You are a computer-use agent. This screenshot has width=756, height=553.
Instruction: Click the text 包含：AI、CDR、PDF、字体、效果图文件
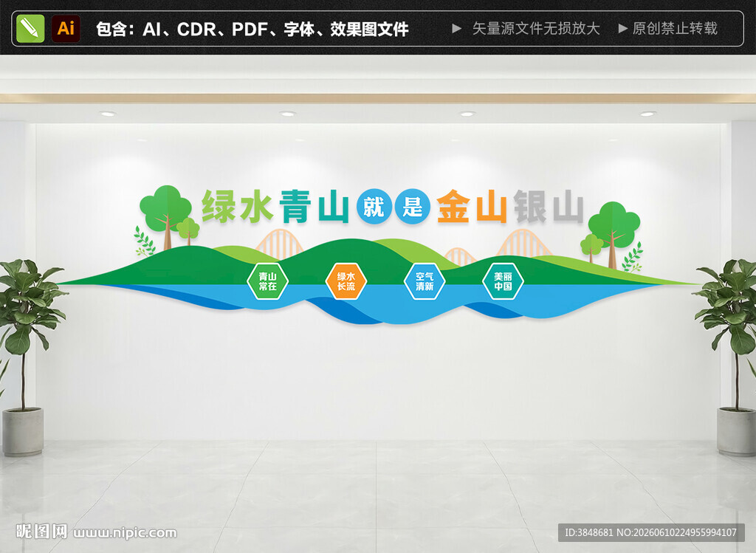pyautogui.click(x=252, y=29)
